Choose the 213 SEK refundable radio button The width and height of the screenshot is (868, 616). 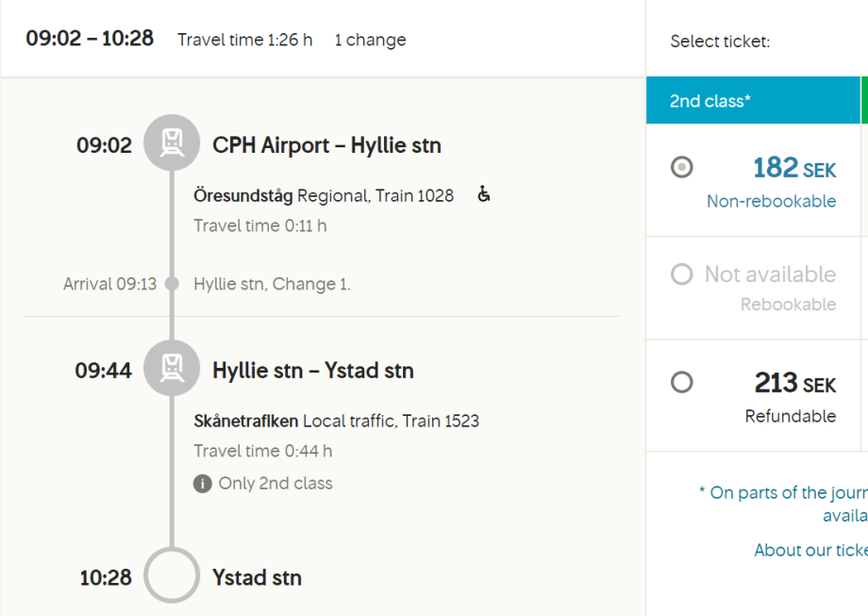[681, 382]
